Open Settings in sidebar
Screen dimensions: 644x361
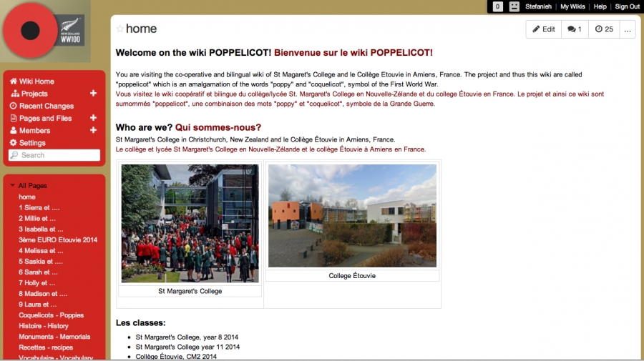[x=32, y=143]
